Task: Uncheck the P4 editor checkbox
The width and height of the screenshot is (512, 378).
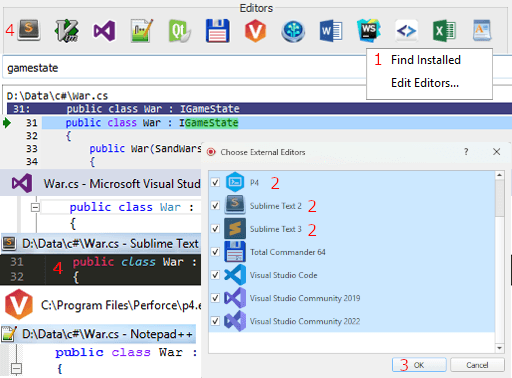Action: point(215,182)
